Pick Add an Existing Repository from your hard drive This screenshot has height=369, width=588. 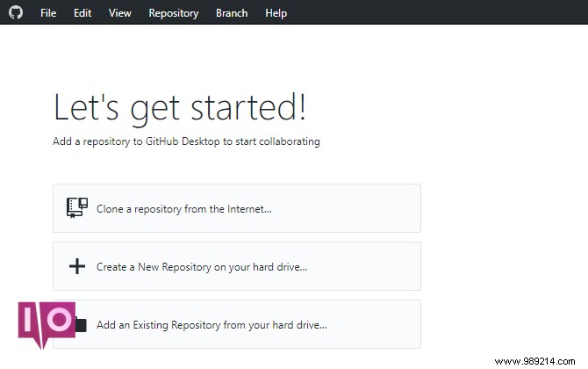tap(237, 324)
